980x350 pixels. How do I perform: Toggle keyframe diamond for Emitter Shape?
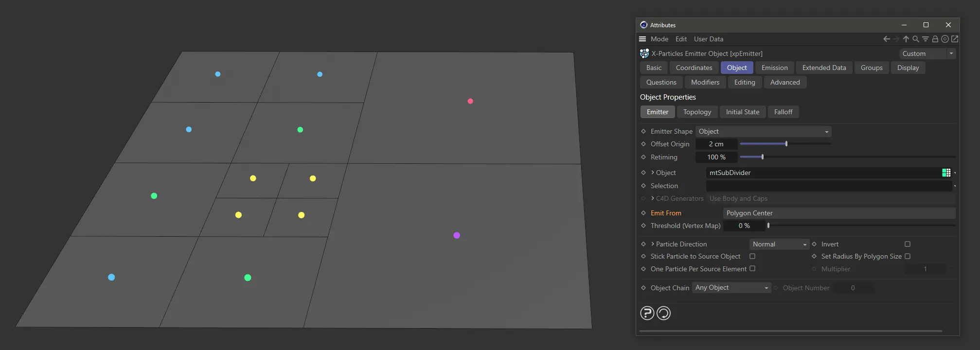click(643, 131)
